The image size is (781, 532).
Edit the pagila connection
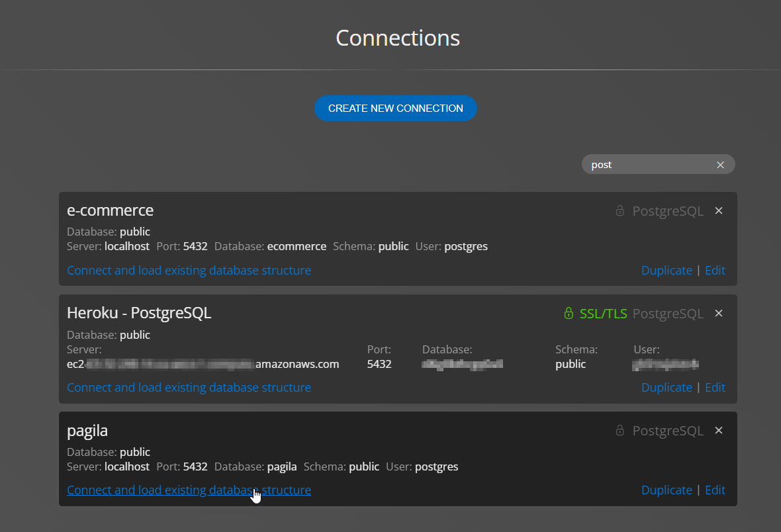[x=715, y=490]
